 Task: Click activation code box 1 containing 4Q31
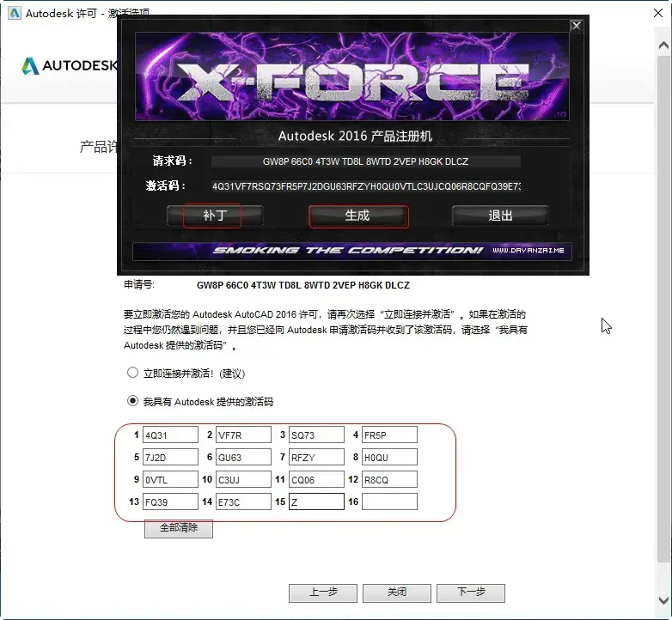point(170,435)
